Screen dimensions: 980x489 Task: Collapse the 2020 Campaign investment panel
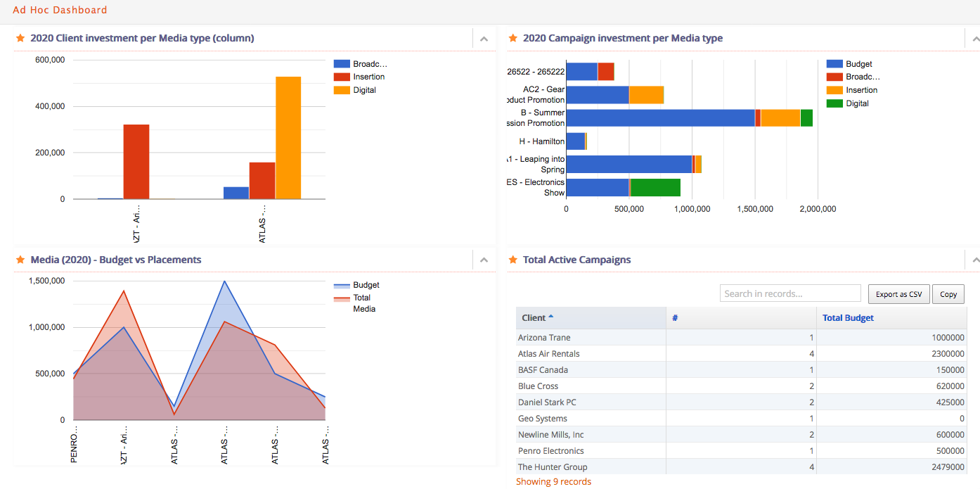(x=975, y=39)
